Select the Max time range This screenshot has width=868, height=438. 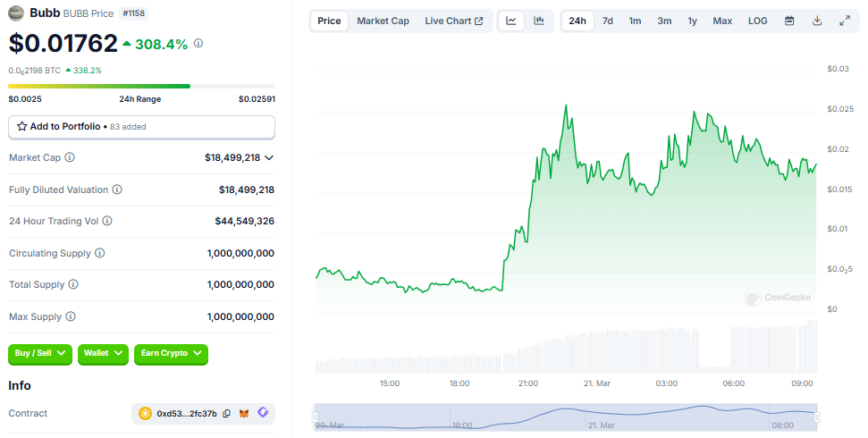coord(722,21)
